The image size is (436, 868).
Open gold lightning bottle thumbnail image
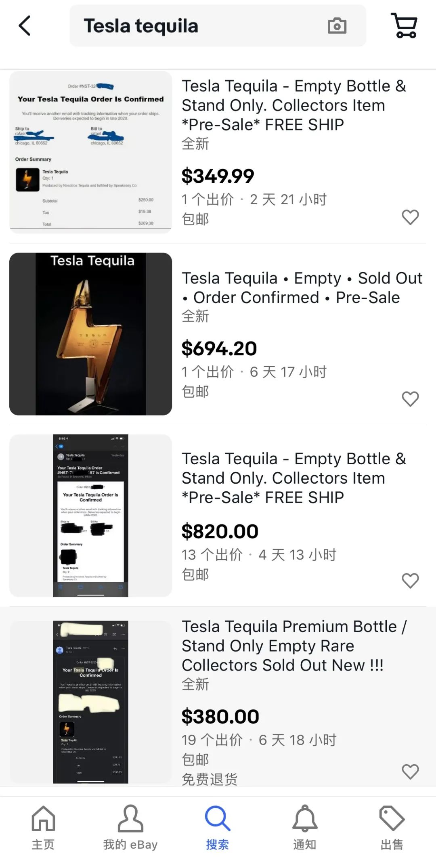coord(91,334)
